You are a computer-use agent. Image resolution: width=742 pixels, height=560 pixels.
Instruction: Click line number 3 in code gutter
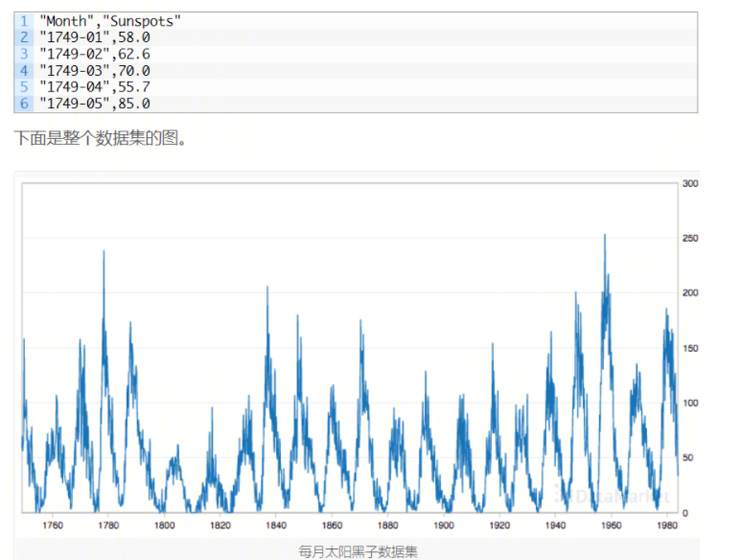pyautogui.click(x=24, y=54)
